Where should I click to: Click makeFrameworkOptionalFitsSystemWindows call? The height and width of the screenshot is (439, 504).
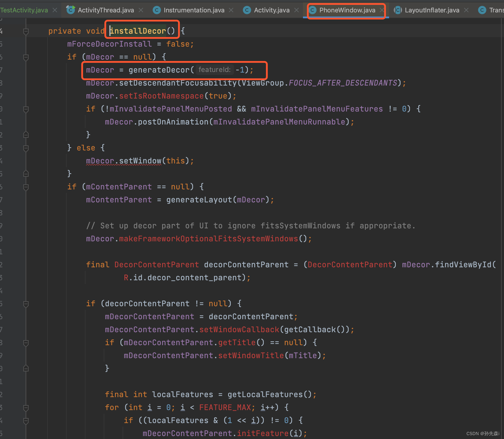point(209,239)
